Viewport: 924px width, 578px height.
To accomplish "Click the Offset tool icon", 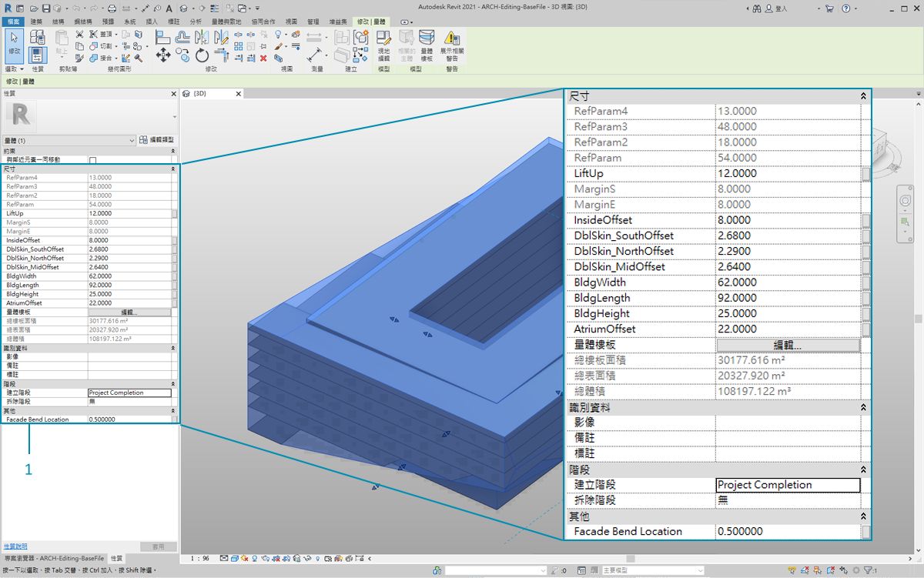I will pyautogui.click(x=182, y=36).
